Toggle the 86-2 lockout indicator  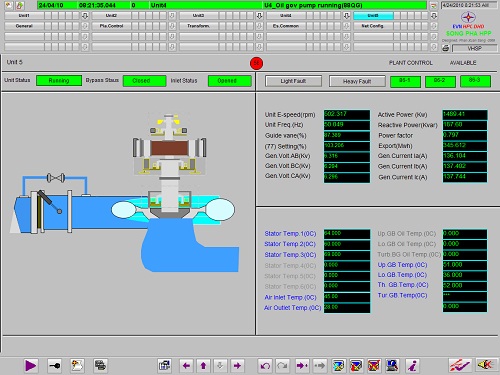click(x=440, y=81)
